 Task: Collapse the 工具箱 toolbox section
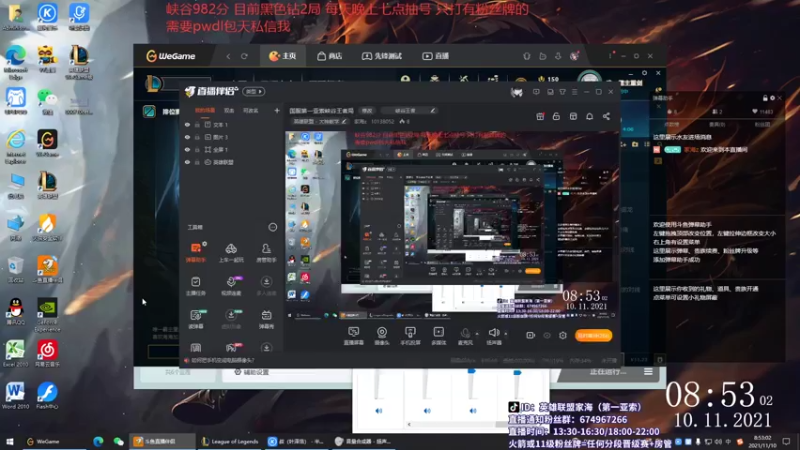[x=273, y=227]
